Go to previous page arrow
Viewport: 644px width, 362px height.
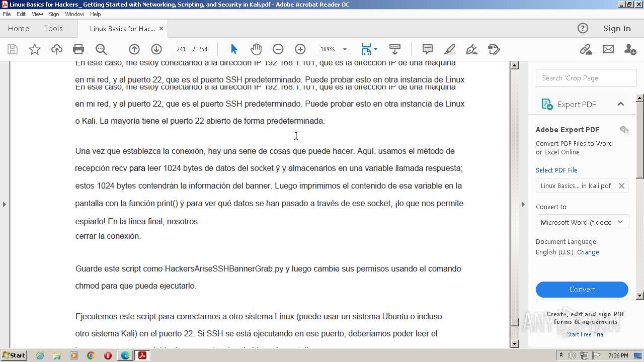point(134,49)
